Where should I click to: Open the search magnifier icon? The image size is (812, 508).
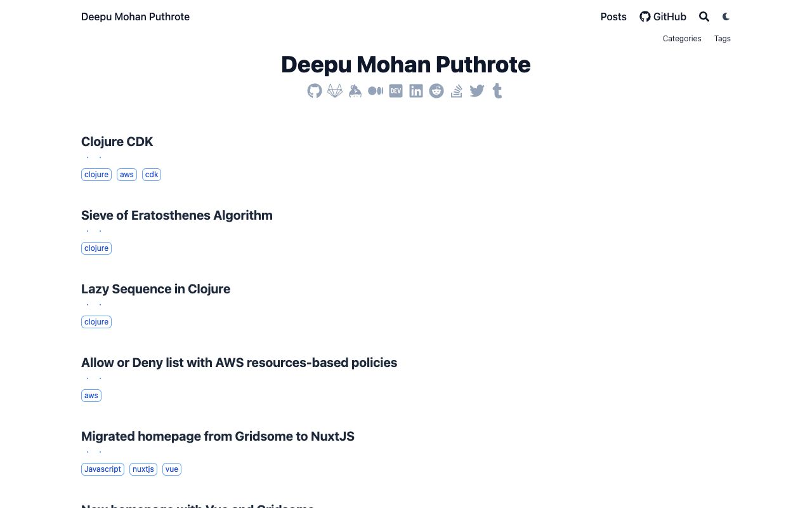[704, 17]
